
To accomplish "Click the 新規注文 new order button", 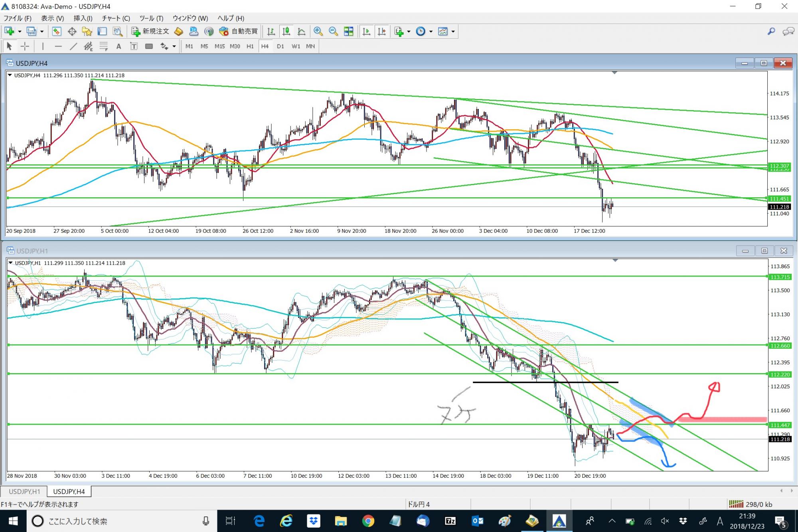I will [x=150, y=31].
